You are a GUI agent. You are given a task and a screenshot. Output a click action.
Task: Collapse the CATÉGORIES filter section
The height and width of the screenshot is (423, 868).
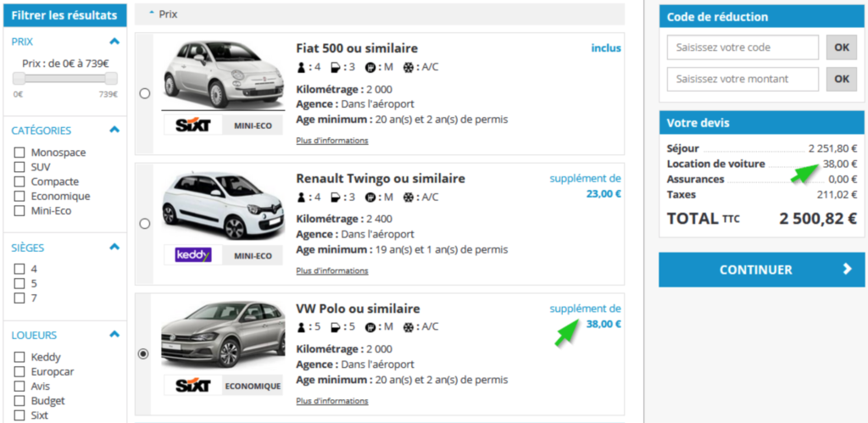[114, 130]
